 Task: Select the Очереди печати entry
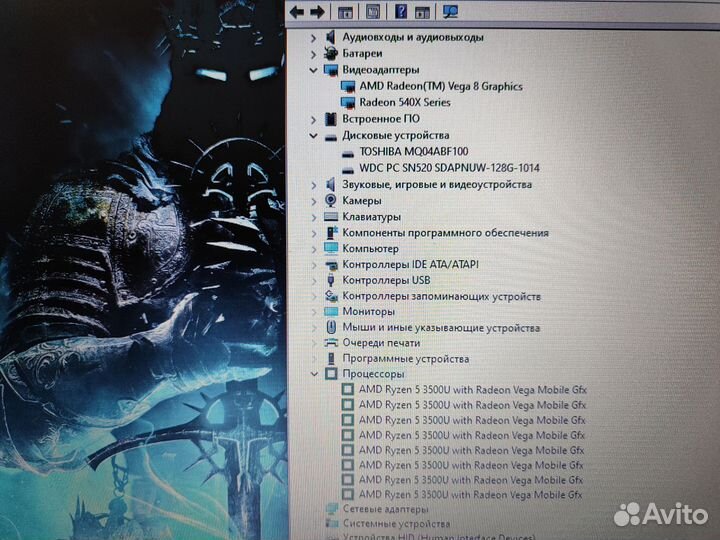[380, 343]
